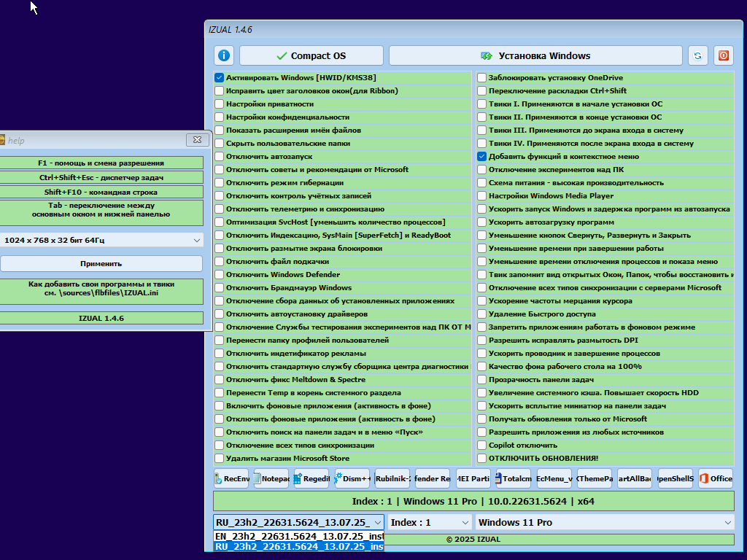The image size is (747, 560).
Task: Check Качество фона рабочего стола на 100%
Action: tap(481, 366)
